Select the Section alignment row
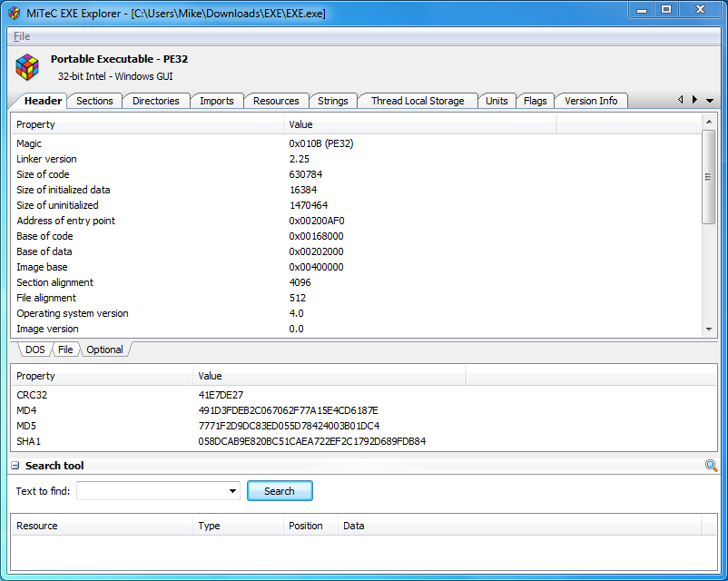 pos(356,282)
